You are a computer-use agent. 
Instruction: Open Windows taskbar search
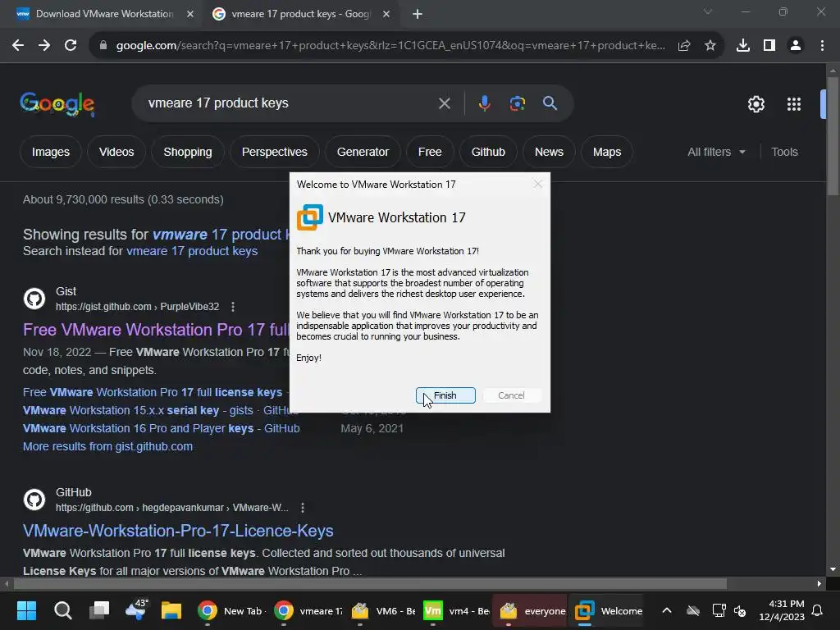tap(62, 610)
